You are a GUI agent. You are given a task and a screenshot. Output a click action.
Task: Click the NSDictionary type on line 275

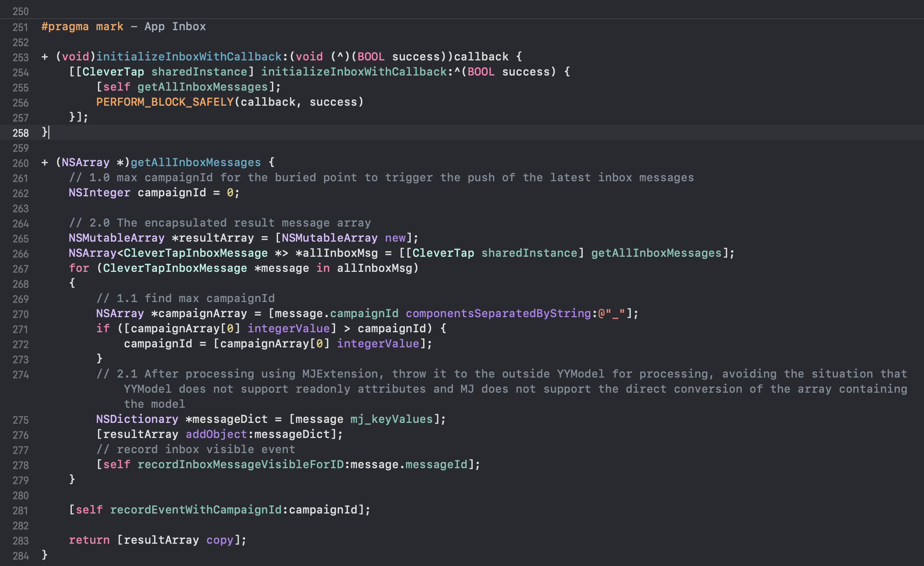137,419
